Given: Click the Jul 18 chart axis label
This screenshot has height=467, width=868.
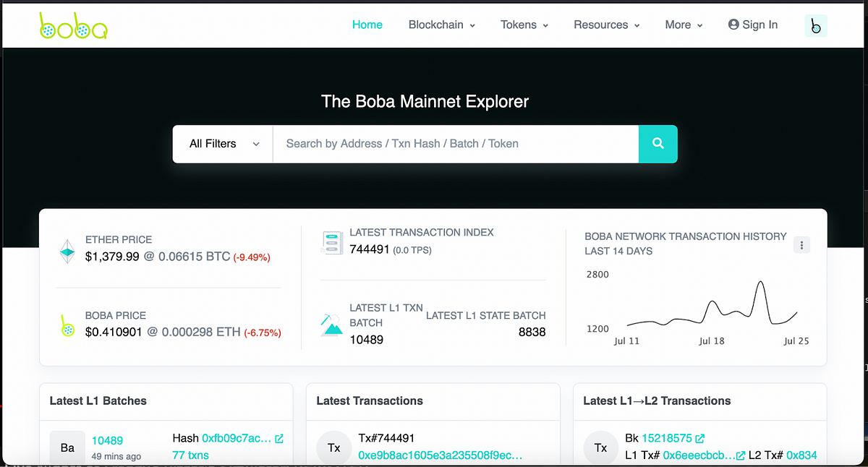Looking at the screenshot, I should click(712, 341).
